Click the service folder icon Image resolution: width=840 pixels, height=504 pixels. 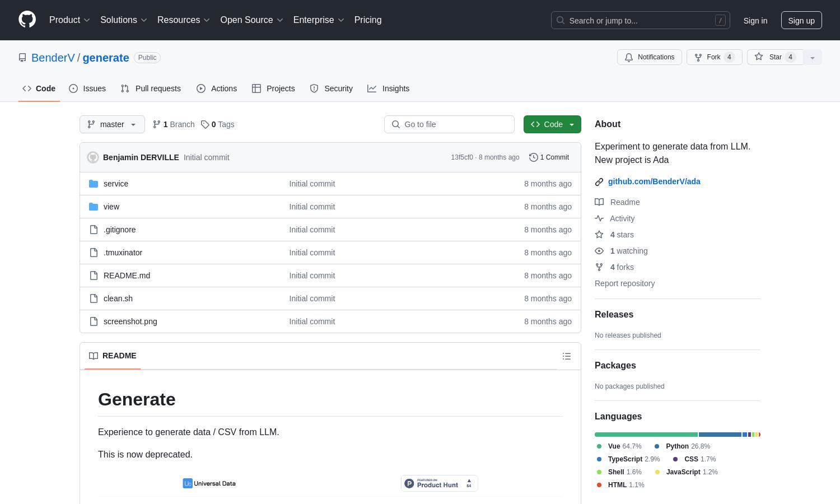pos(94,184)
